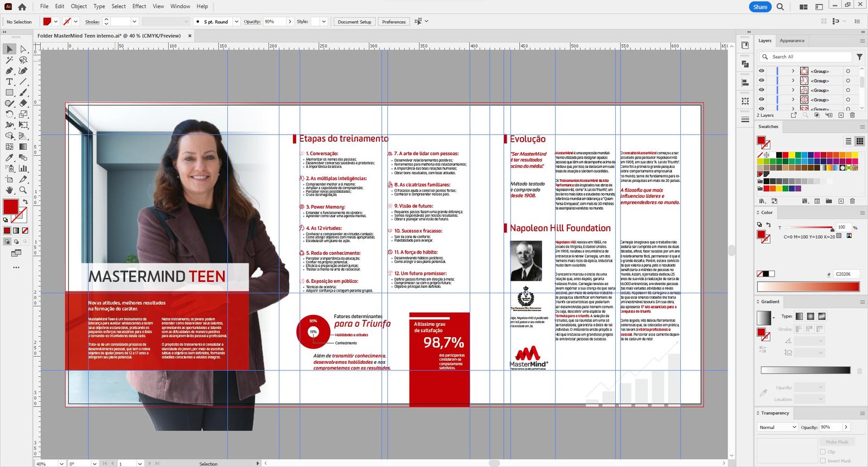Click the gradient slider bar in Gradient panel
The width and height of the screenshot is (868, 467).
pyautogui.click(x=806, y=370)
